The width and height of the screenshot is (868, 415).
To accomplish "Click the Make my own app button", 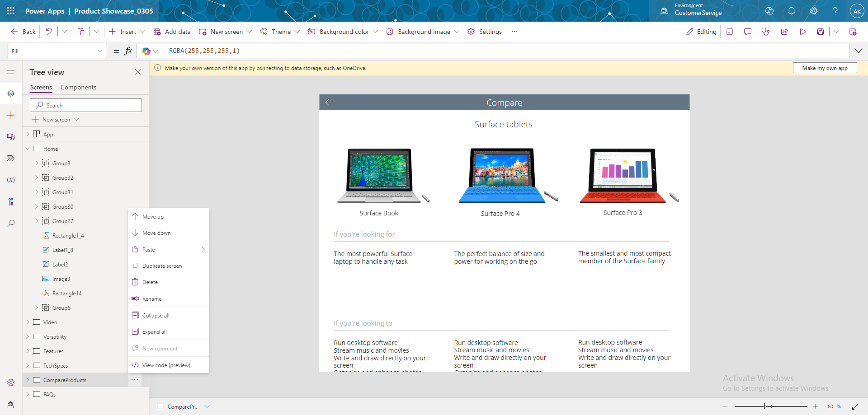I will pyautogui.click(x=825, y=68).
